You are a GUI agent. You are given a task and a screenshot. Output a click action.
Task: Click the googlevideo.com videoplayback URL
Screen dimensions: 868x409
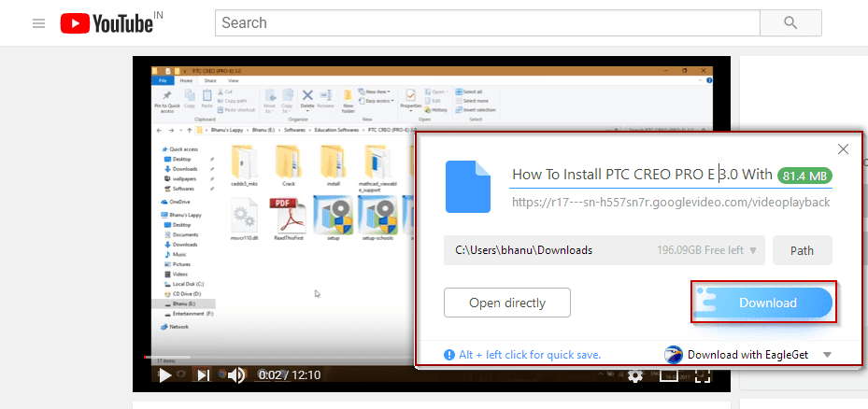pos(671,203)
